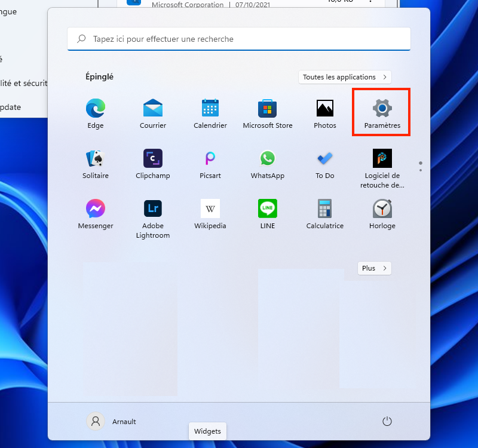Open Logiciel de retouche app
The image size is (478, 448).
point(382,168)
